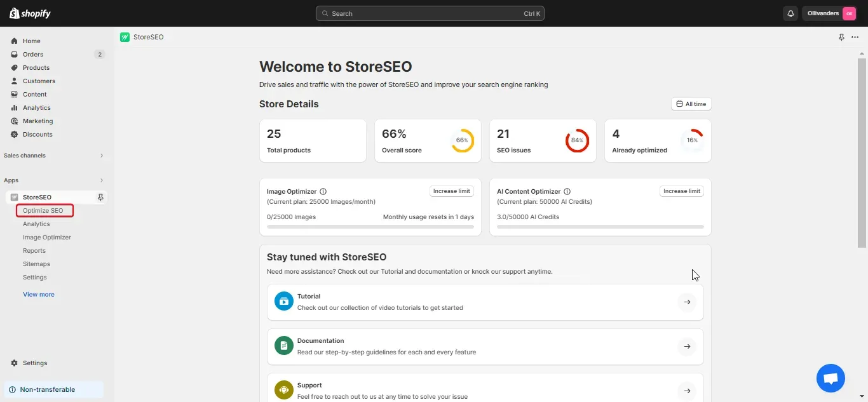The width and height of the screenshot is (868, 402).
Task: Open Sitemaps menu item
Action: click(36, 264)
